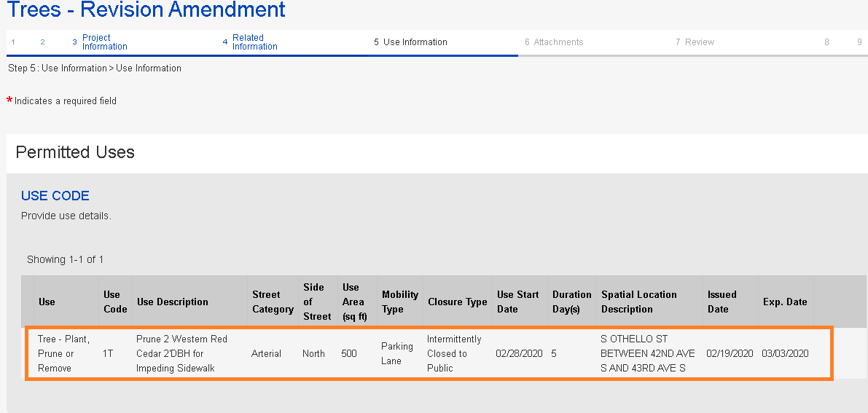Screen dimensions: 868x413
Task: Click the Trees - Revision Amendment title
Action: tap(146, 10)
